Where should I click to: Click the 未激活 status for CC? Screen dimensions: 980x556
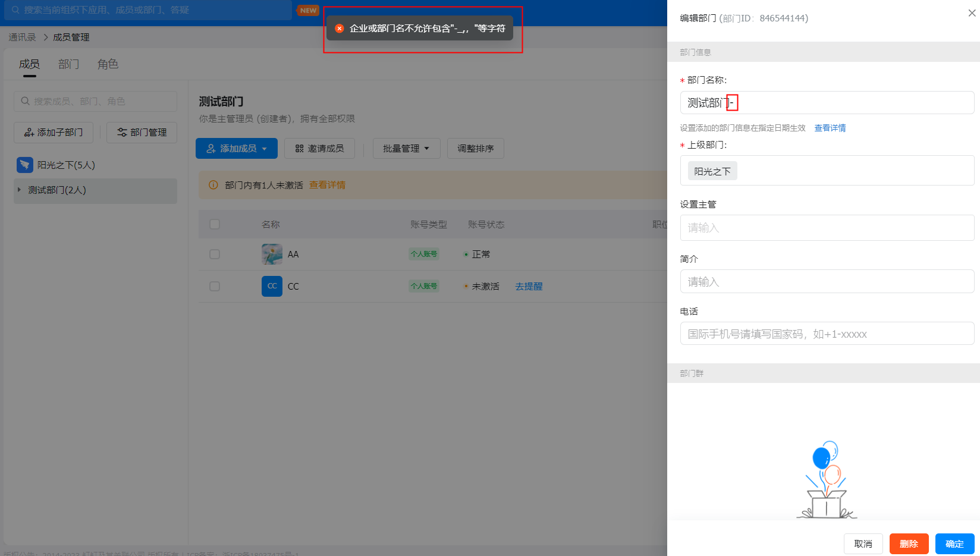pos(485,286)
